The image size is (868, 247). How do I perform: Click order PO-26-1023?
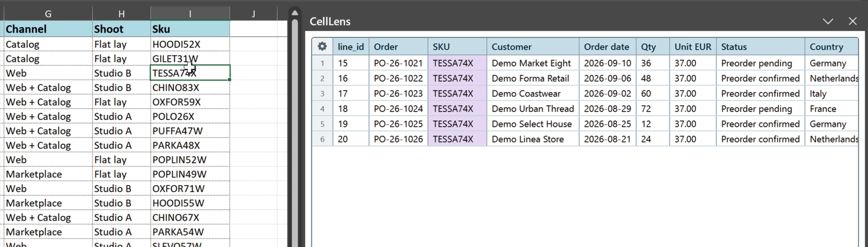398,94
